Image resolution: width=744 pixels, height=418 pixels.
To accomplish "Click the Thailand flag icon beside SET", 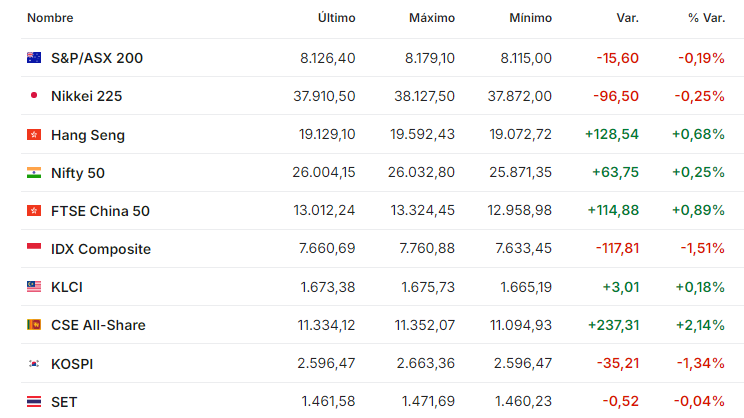I will (x=34, y=401).
